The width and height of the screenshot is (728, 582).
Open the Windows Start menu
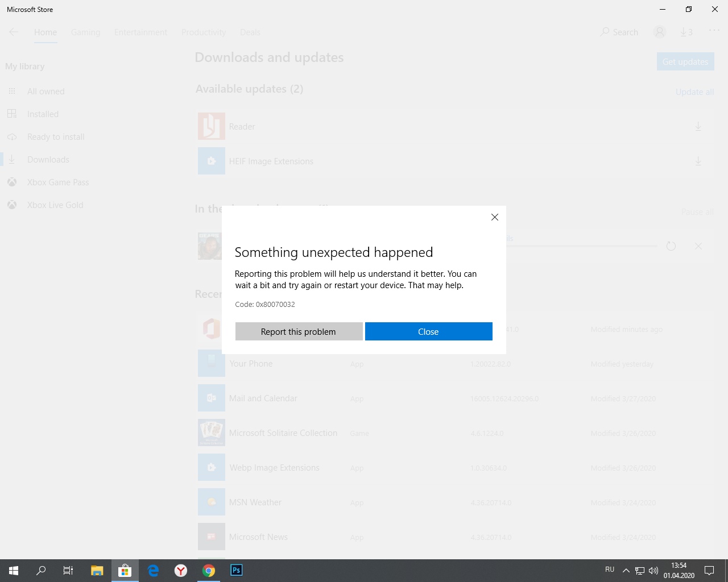pyautogui.click(x=14, y=571)
